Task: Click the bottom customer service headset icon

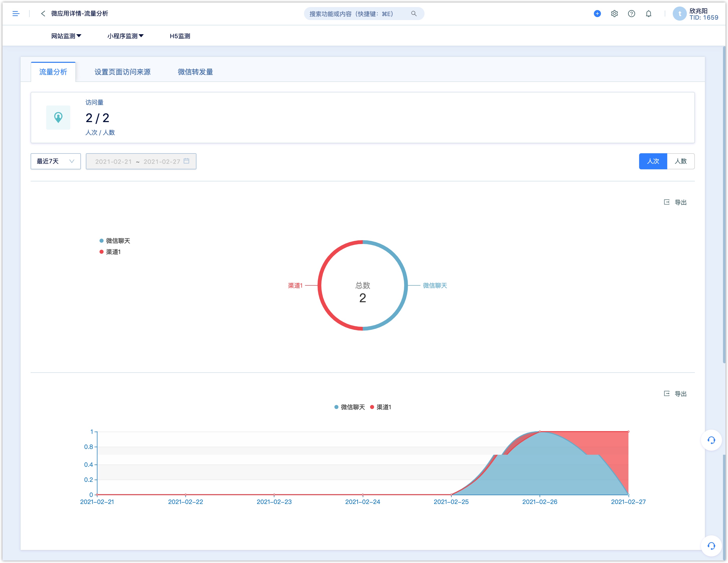Action: click(711, 546)
